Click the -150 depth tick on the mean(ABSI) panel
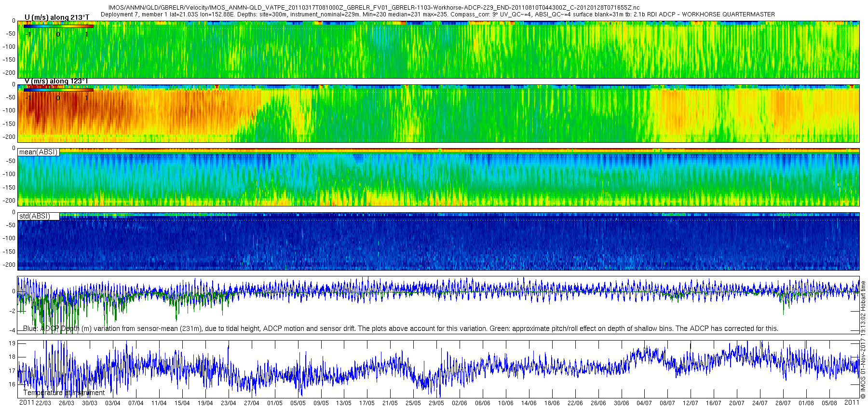Screen dimensions: 868x410 pyautogui.click(x=10, y=188)
